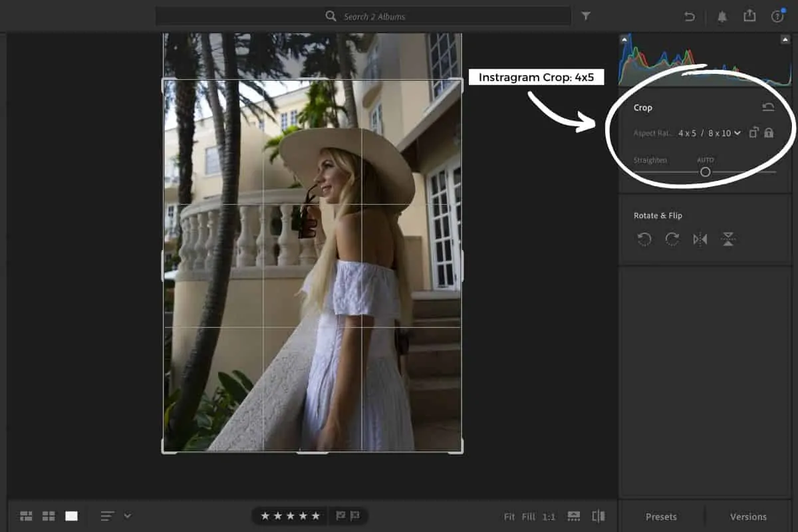Switch crop orientation between portrait and landscape

(752, 133)
